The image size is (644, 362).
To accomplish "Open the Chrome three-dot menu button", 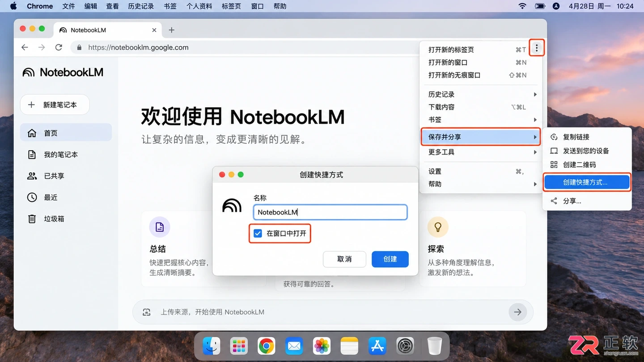I will coord(537,48).
